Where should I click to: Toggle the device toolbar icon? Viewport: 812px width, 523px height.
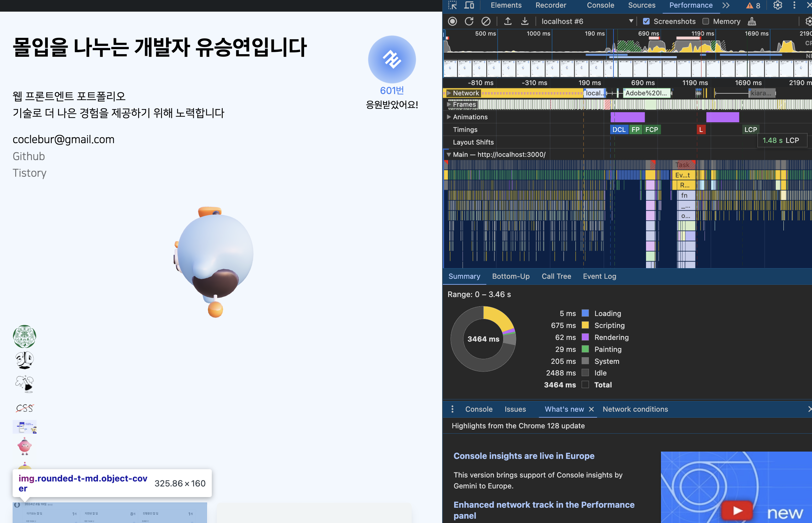(x=469, y=5)
